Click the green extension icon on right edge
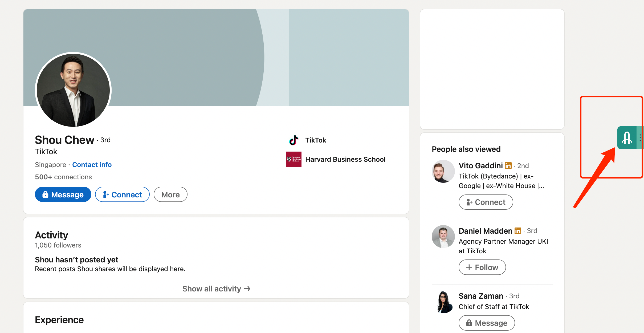The width and height of the screenshot is (644, 333). point(627,138)
